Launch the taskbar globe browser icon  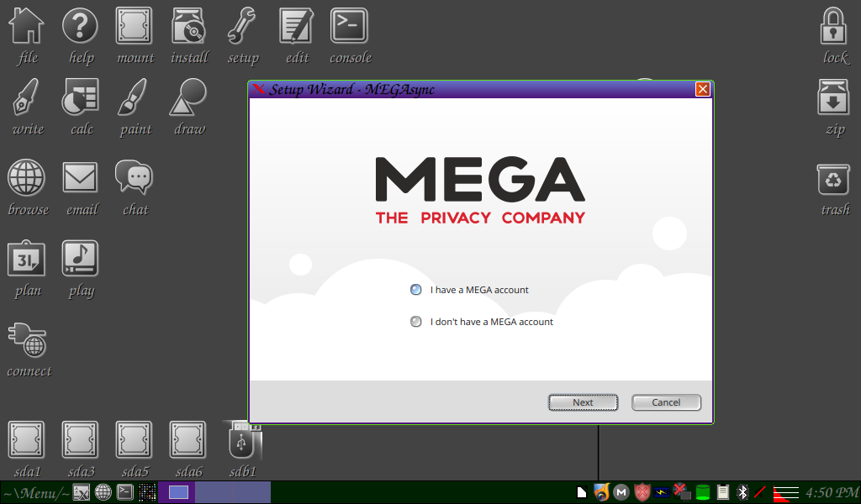(103, 492)
